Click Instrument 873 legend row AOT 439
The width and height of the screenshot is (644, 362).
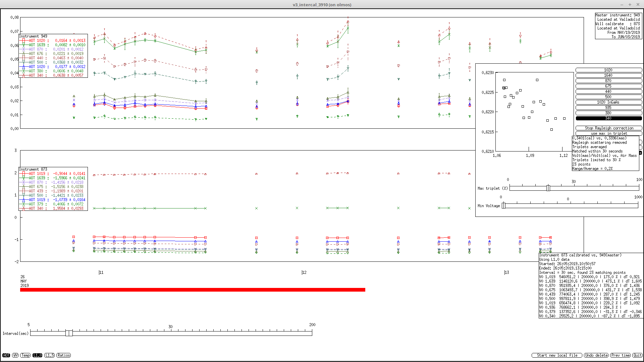[53, 191]
